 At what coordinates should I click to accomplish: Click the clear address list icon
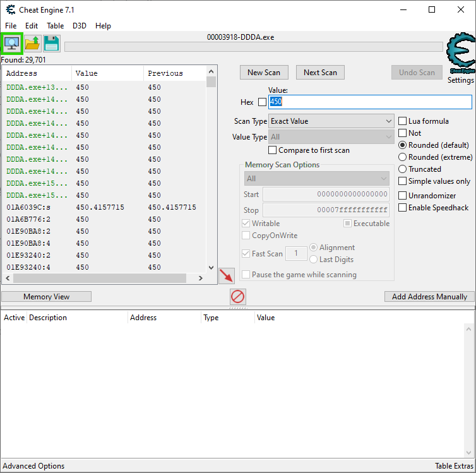point(238,296)
